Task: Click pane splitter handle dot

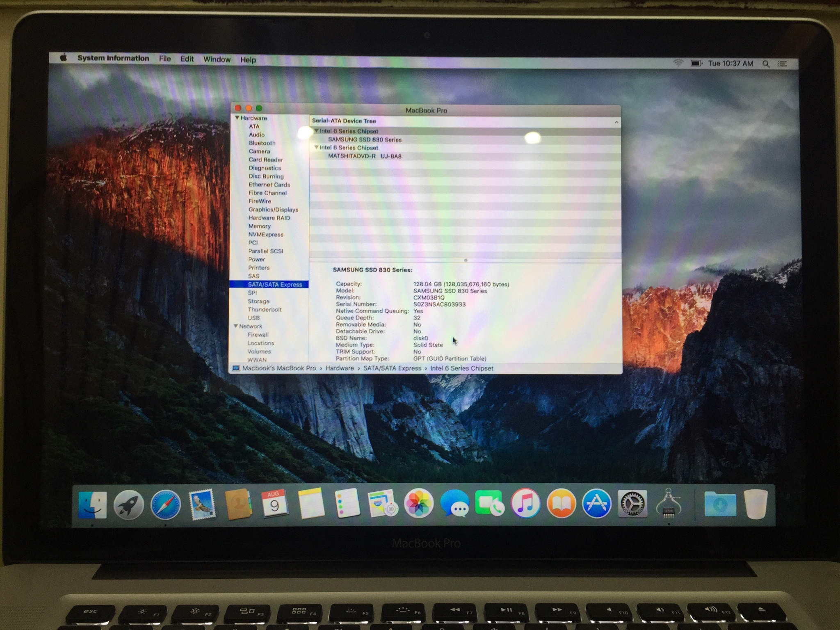Action: click(x=466, y=260)
